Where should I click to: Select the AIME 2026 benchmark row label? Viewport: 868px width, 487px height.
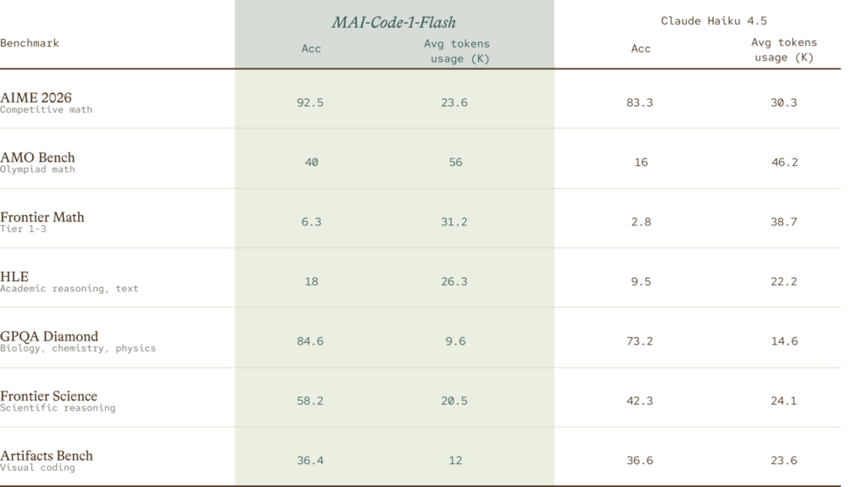(46, 102)
